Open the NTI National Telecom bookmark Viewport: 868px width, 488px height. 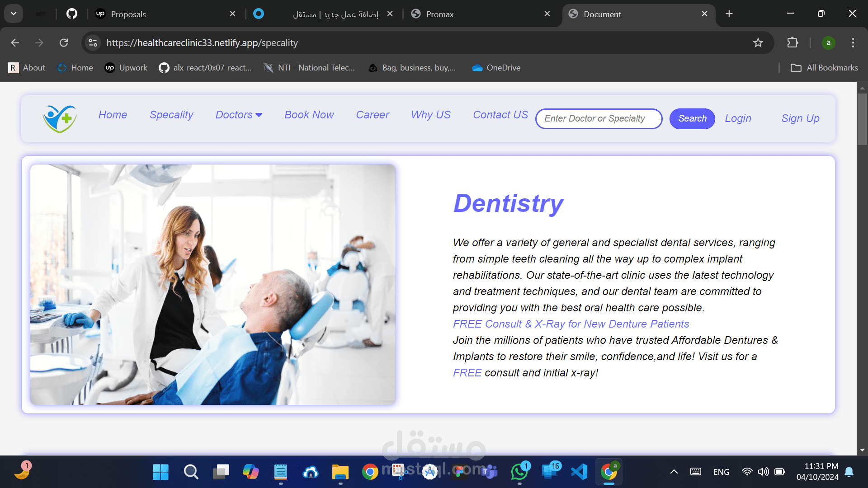(x=309, y=68)
